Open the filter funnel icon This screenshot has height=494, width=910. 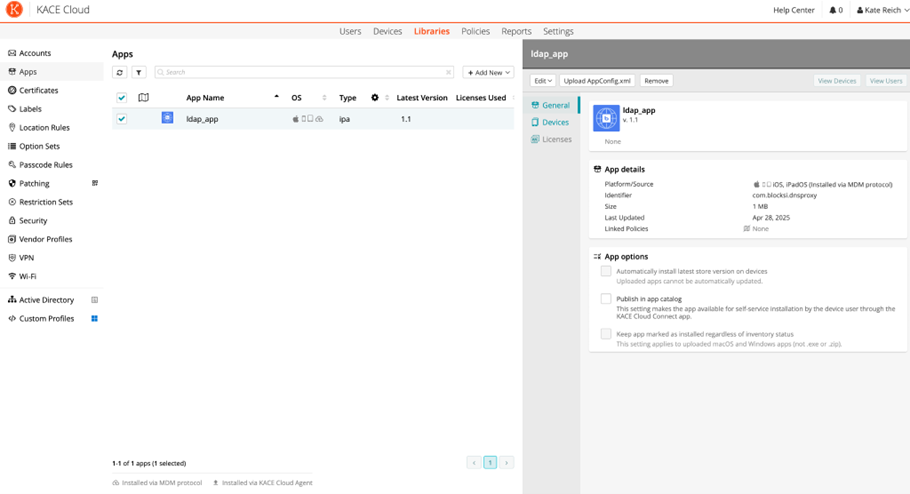tap(139, 73)
